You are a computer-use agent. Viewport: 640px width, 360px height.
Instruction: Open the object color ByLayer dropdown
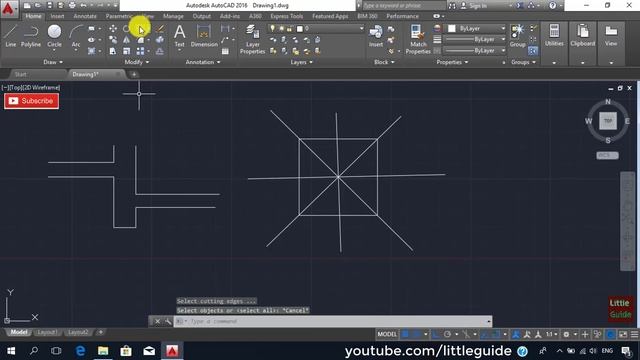(503, 28)
